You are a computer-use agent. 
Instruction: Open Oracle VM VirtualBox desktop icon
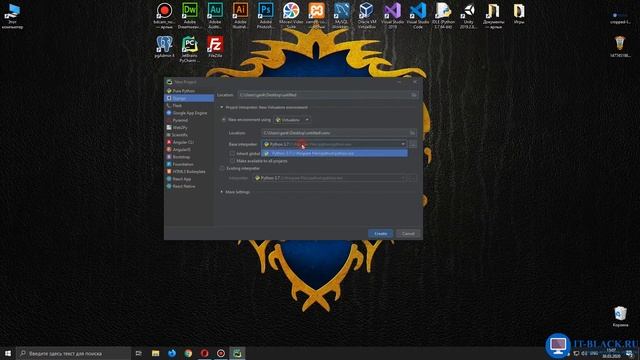pos(367,16)
